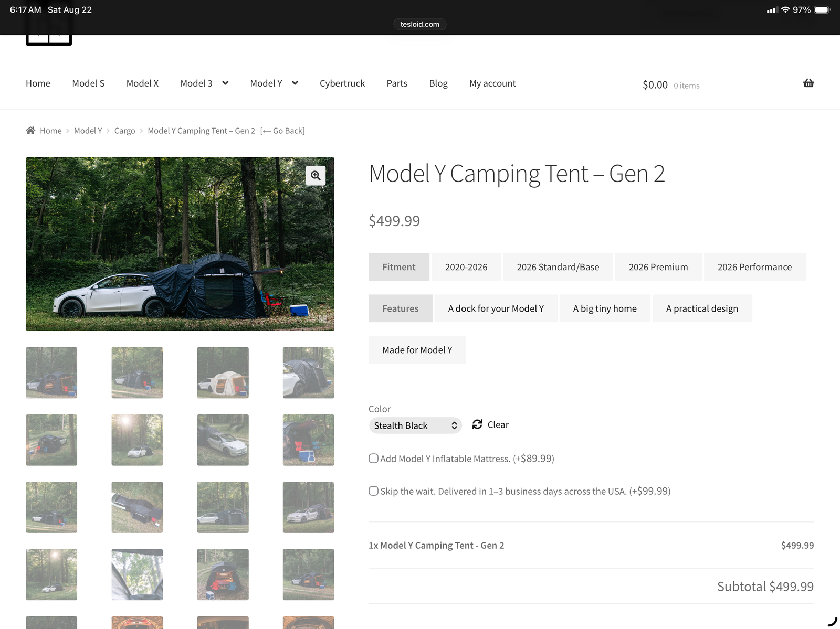
Task: Show the 'Made for Model Y' feature
Action: tap(417, 350)
